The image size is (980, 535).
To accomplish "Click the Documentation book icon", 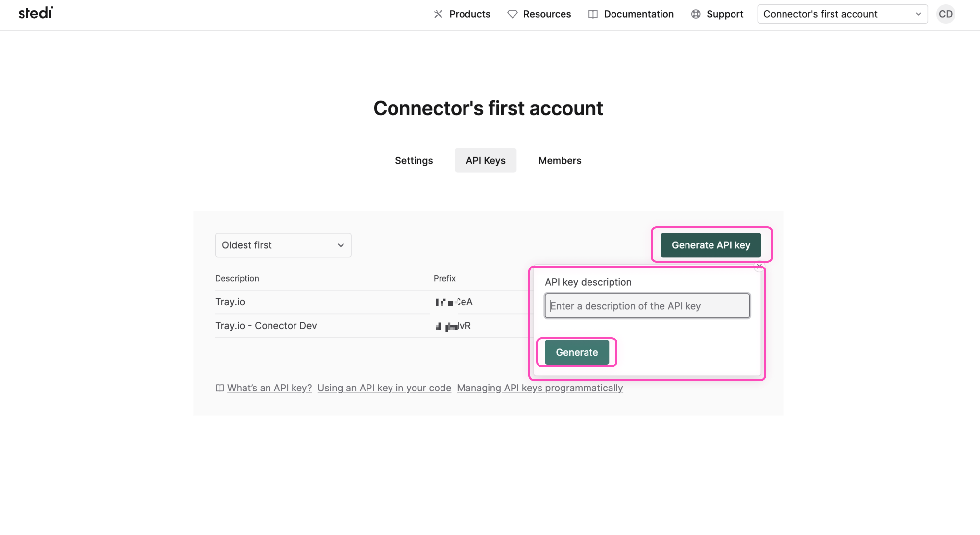I will pos(593,14).
